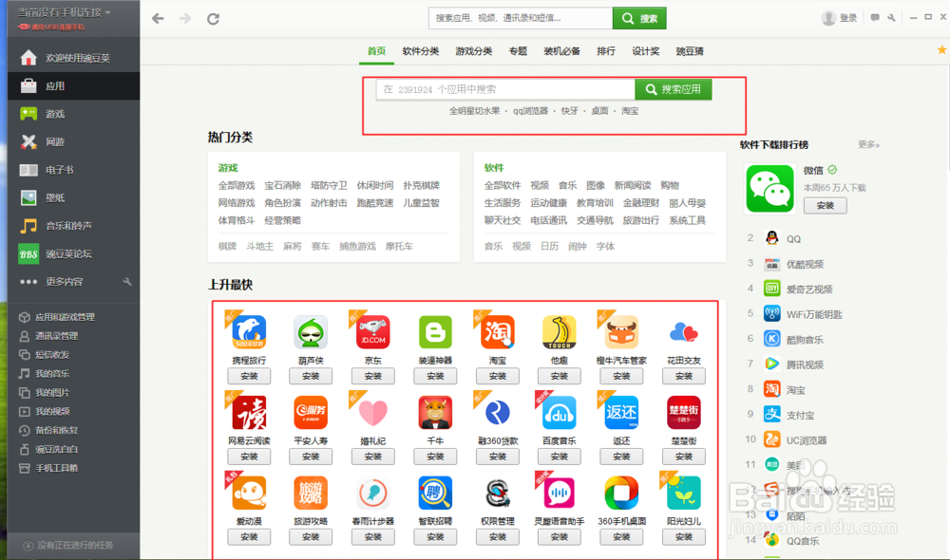950x560 pixels.
Task: Open the 壁纸 (Wallpapers) sidebar section
Action: 57,197
